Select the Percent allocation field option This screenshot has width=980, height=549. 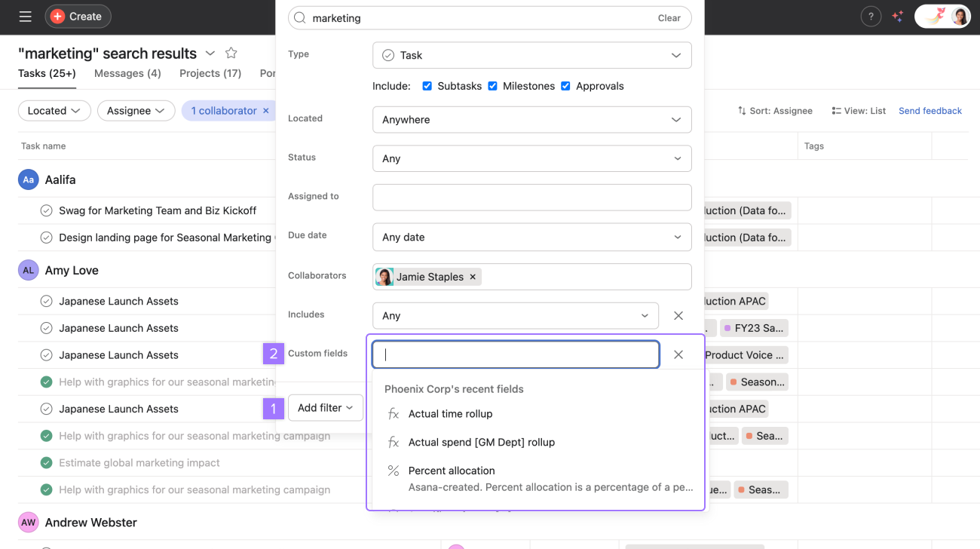point(452,471)
